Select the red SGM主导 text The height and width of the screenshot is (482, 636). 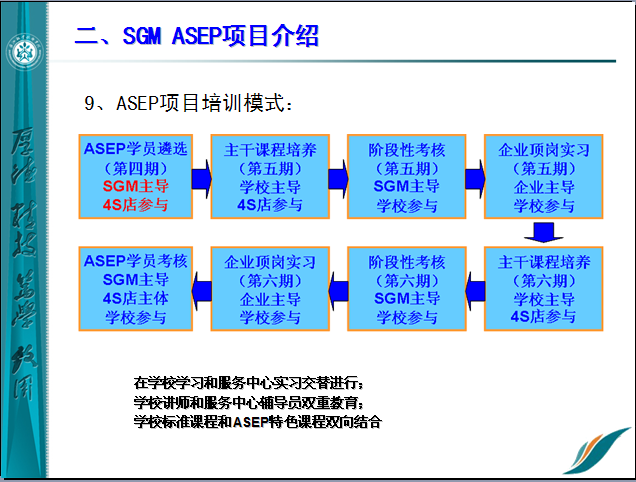click(135, 186)
